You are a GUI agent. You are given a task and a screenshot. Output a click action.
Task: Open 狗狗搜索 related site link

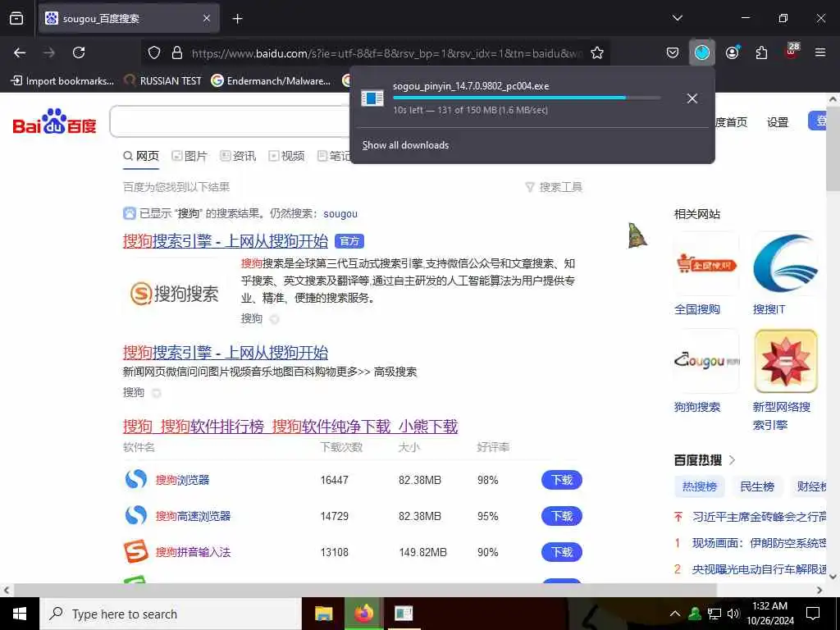click(x=697, y=407)
